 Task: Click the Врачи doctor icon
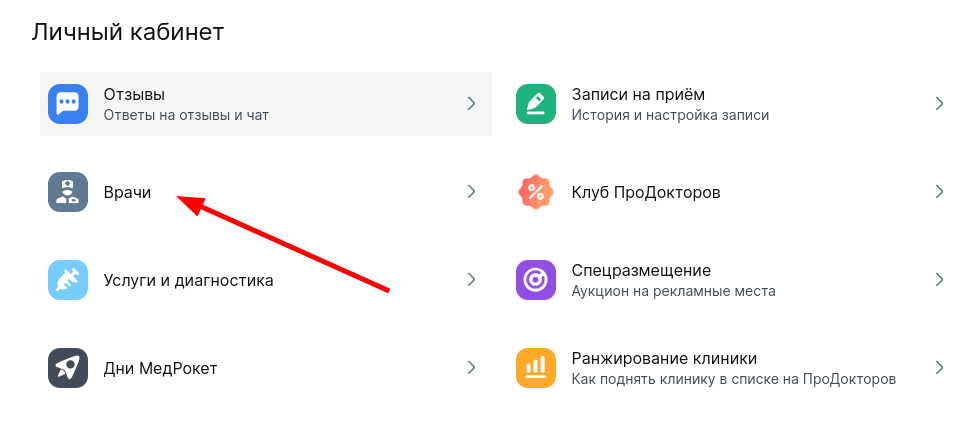(x=68, y=192)
